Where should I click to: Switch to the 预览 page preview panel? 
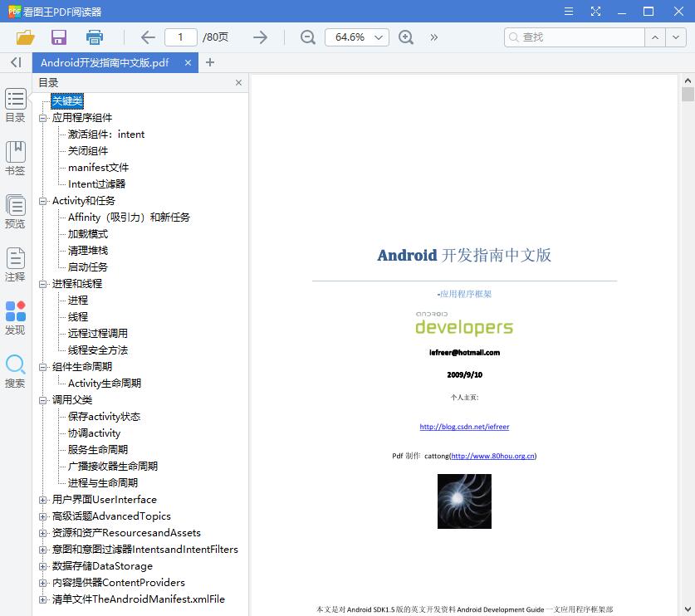coord(15,210)
